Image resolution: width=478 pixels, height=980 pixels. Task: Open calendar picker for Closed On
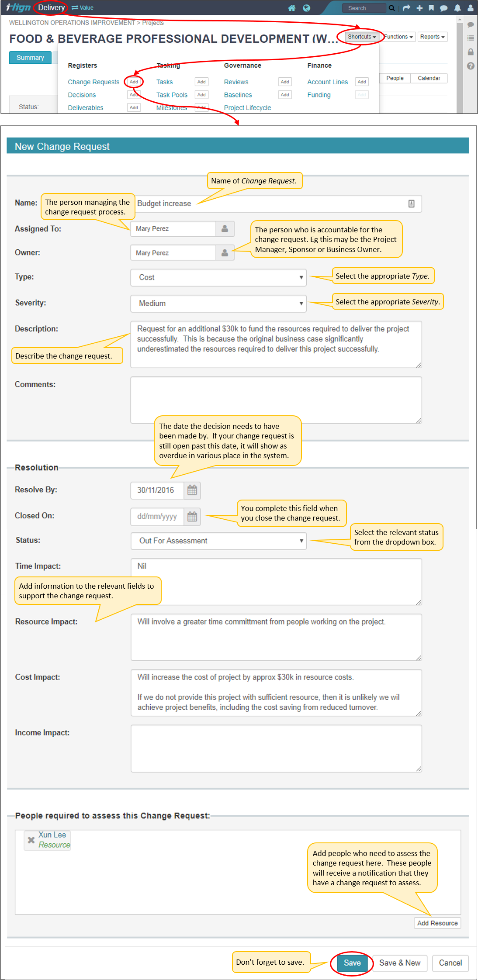coord(192,517)
